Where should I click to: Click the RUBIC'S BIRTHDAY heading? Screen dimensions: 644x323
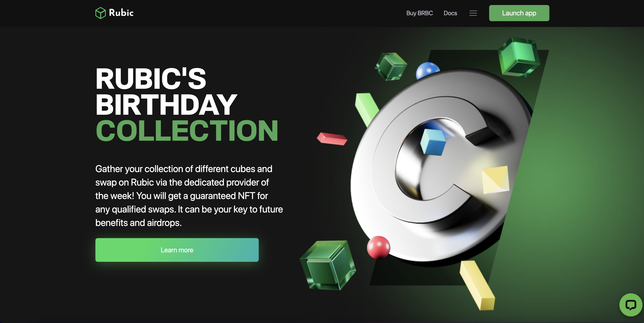point(166,92)
